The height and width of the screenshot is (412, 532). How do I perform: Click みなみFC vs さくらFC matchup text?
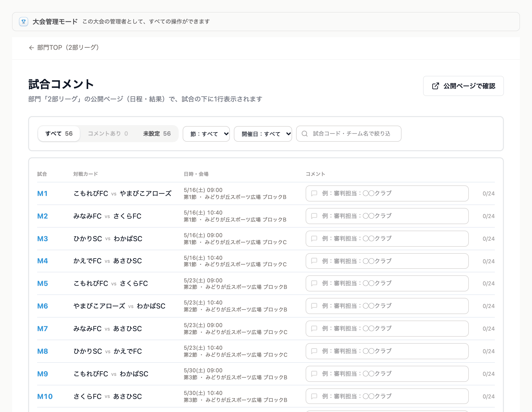click(107, 216)
